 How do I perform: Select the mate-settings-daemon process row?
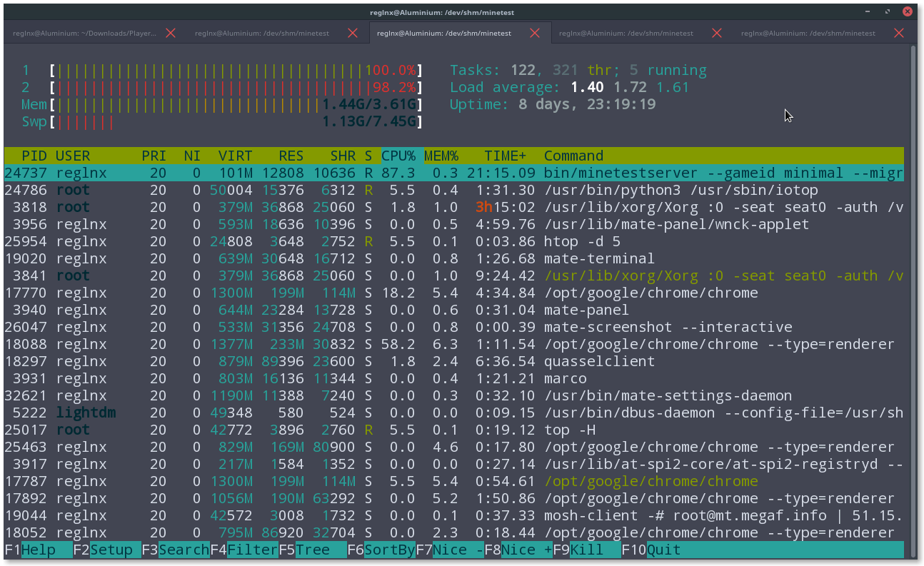tap(453, 395)
